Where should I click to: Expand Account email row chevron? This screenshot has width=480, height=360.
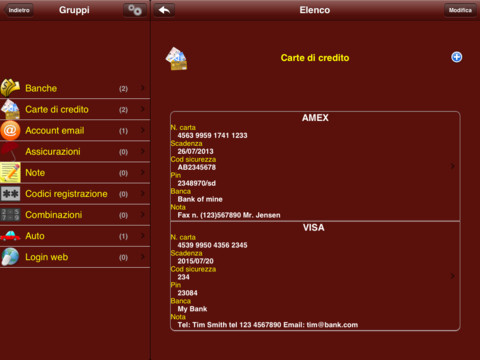(143, 130)
